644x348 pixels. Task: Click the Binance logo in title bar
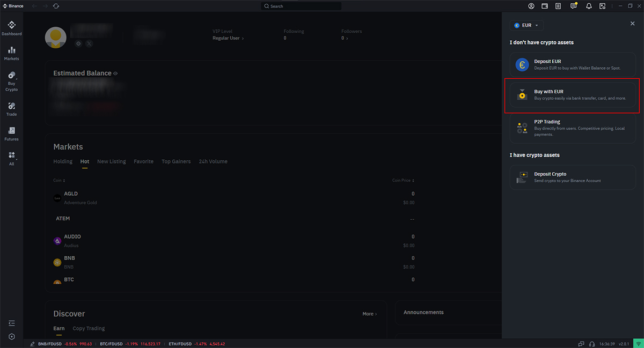(13, 6)
